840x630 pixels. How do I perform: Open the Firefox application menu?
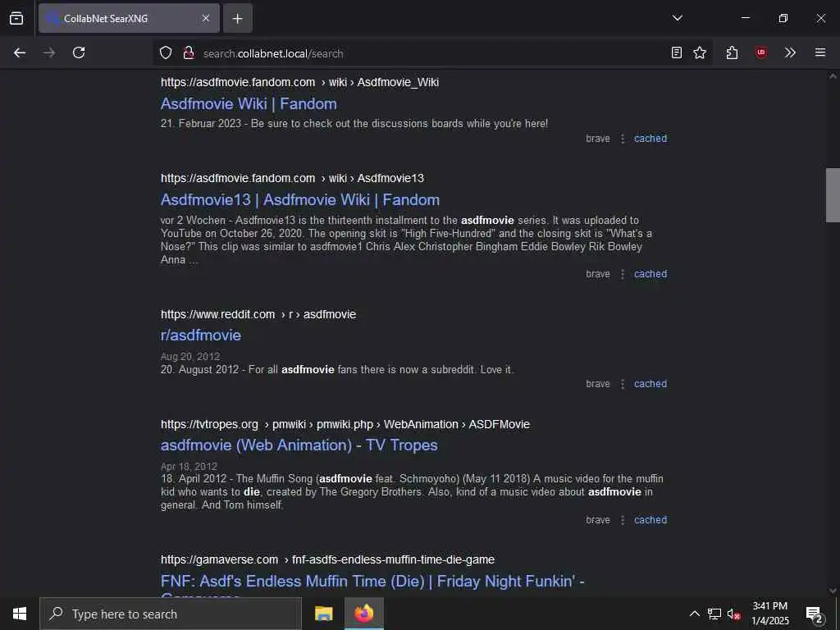820,52
